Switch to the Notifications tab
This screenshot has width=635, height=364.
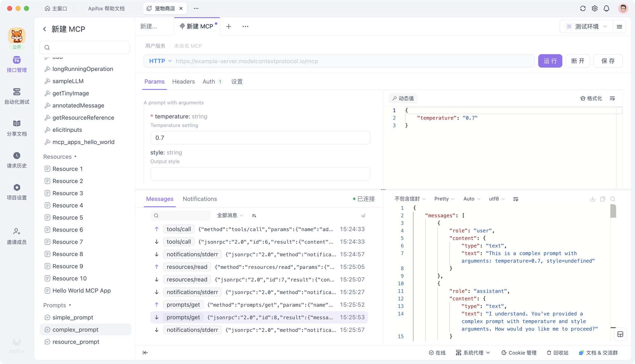200,199
